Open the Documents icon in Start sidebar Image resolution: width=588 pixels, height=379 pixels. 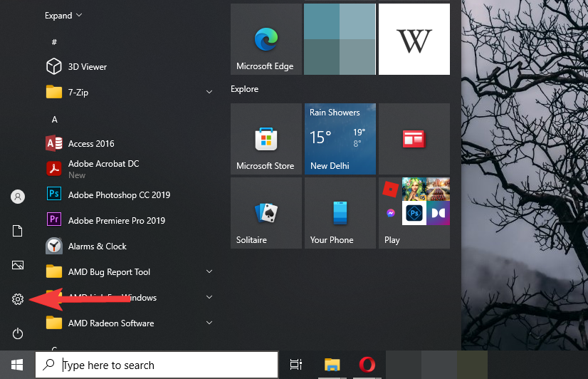tap(18, 231)
